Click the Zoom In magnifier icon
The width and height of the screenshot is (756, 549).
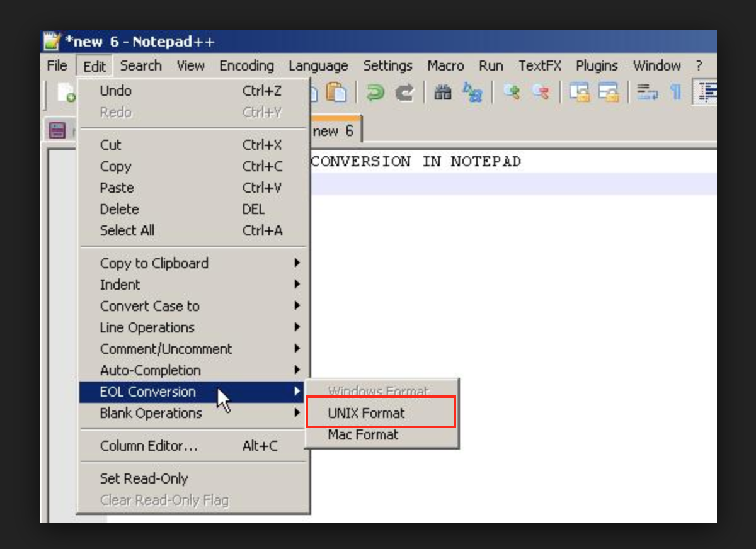pos(512,93)
